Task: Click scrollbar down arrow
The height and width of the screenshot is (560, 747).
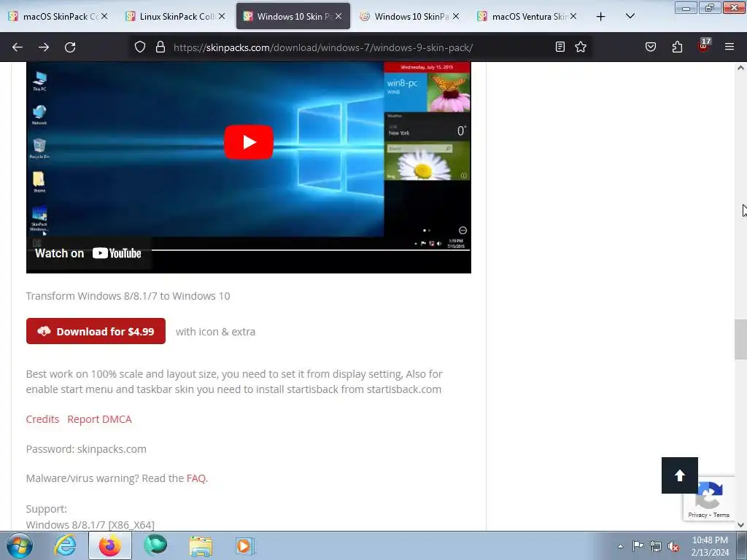Action: click(741, 525)
